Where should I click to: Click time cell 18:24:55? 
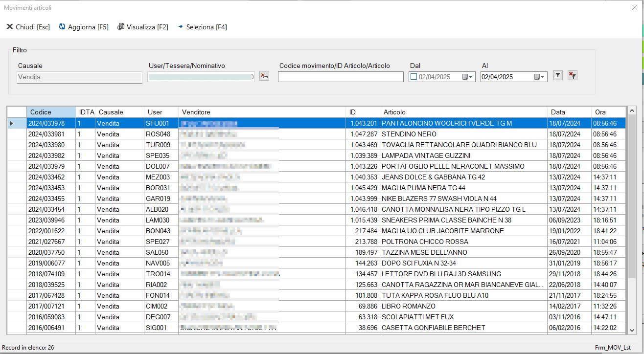(608, 295)
